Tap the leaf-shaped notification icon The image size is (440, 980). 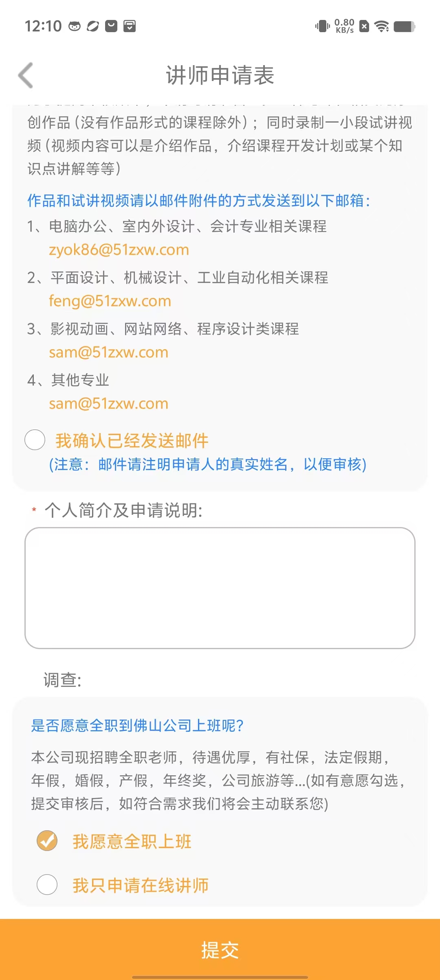click(x=93, y=26)
